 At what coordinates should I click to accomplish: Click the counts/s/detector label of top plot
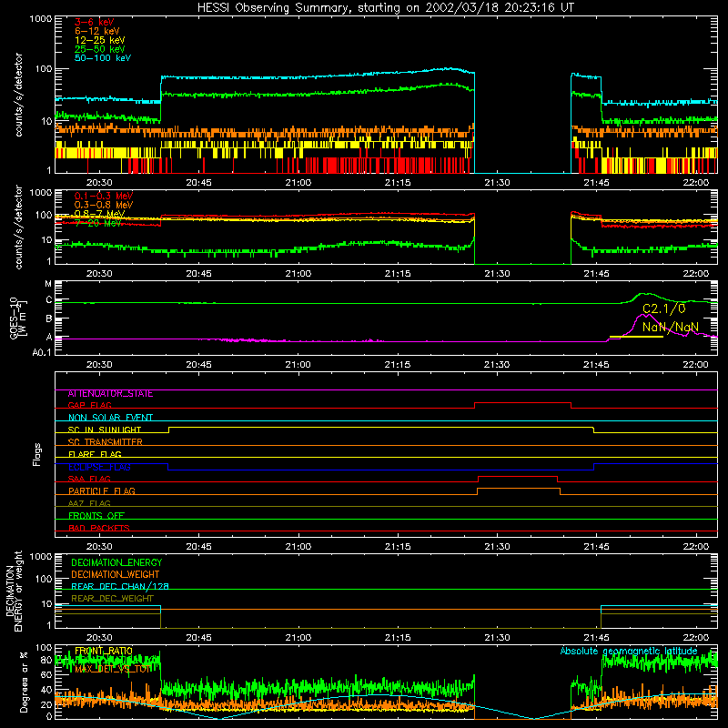[18, 95]
